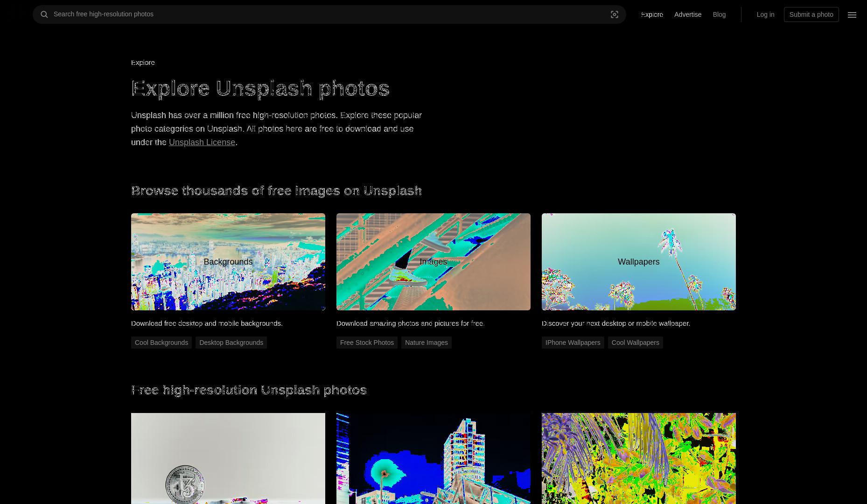Open the Backgrounds category card

click(228, 262)
